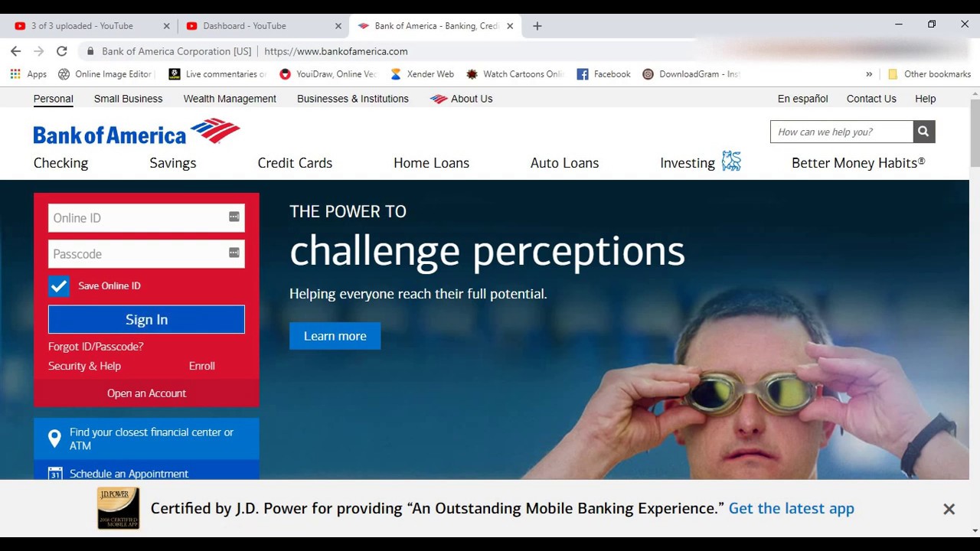Open Watch Cartoons Online bookmark
This screenshot has width=980, height=551.
(x=515, y=74)
